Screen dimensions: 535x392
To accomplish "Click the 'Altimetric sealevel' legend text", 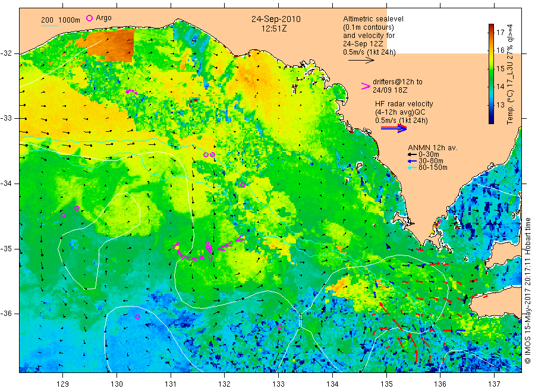I will (x=373, y=19).
